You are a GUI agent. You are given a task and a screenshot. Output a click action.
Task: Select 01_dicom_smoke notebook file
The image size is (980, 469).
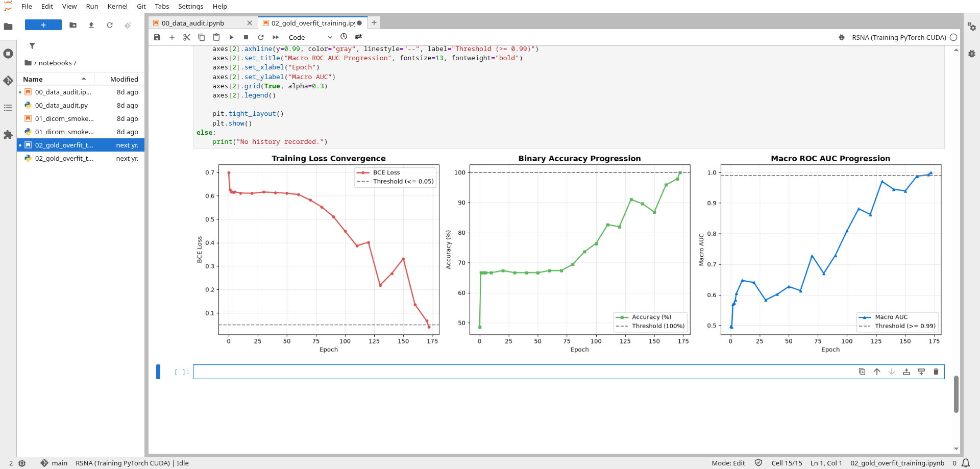pos(81,118)
